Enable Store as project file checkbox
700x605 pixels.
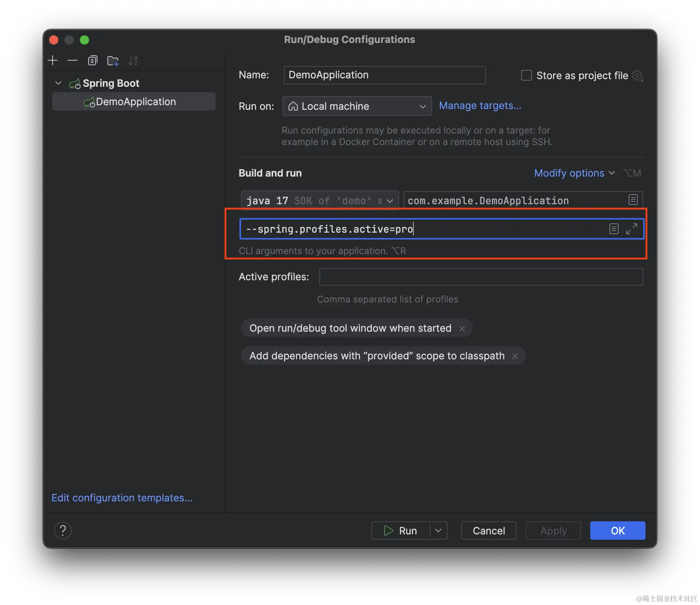(526, 75)
